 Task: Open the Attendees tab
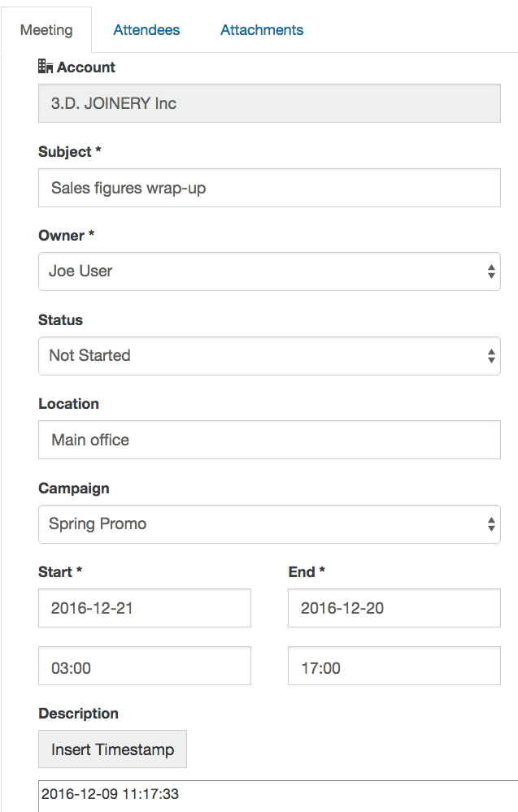tap(146, 30)
